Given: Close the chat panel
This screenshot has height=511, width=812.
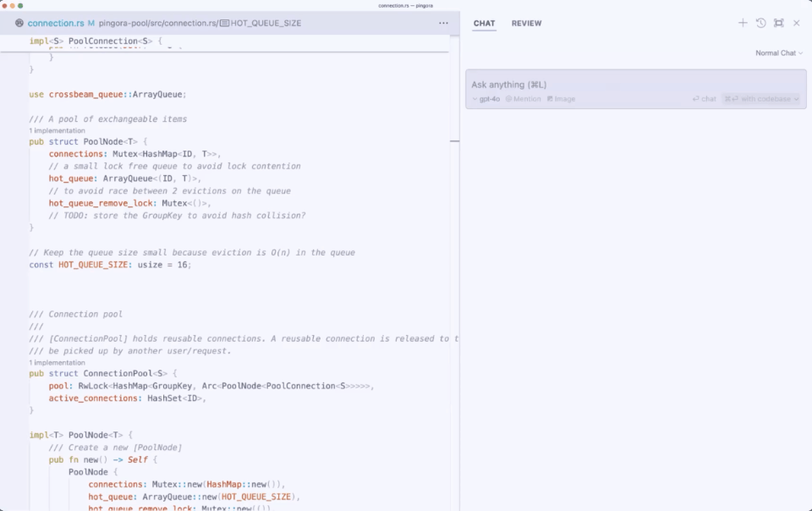Looking at the screenshot, I should coord(796,24).
